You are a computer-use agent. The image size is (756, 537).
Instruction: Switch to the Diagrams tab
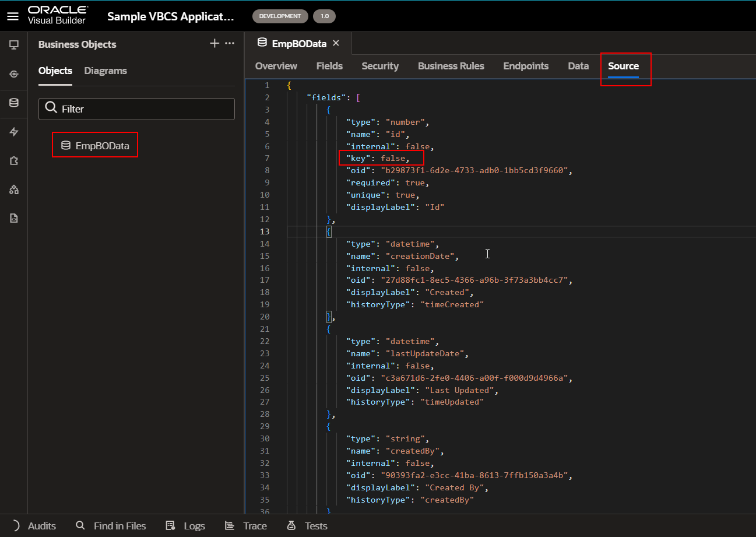coord(106,71)
